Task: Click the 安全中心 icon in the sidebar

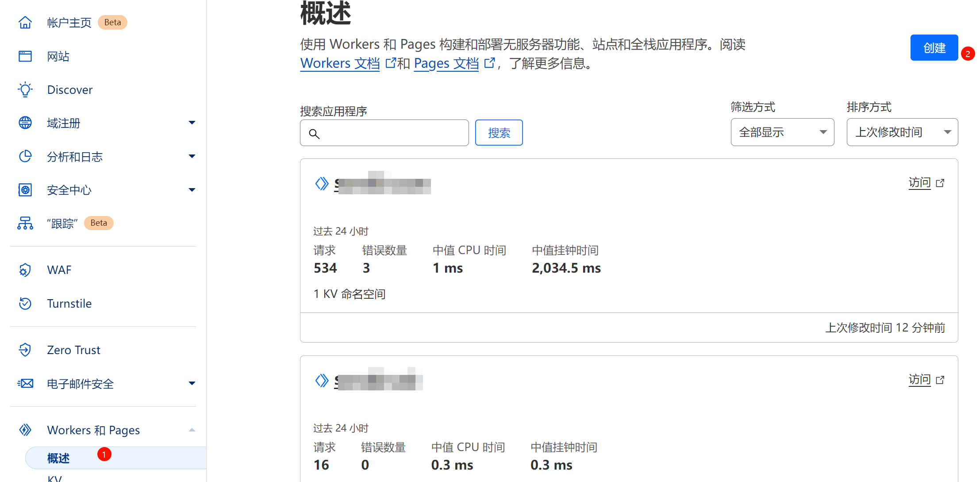Action: pyautogui.click(x=25, y=190)
